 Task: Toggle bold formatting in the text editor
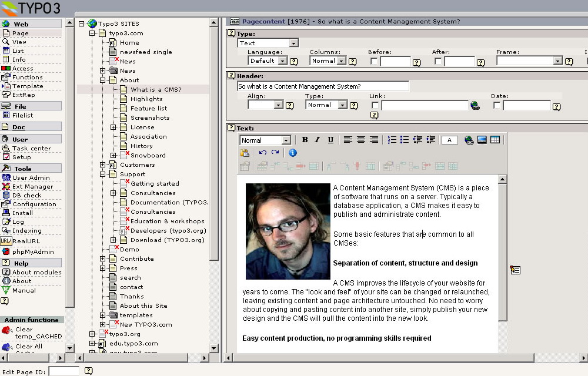click(305, 140)
